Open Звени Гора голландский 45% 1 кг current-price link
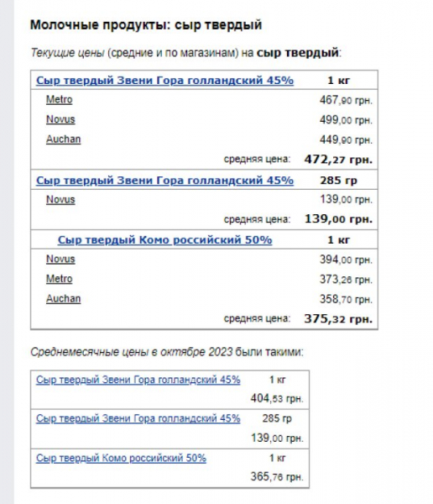The height and width of the screenshot is (504, 433). (164, 81)
